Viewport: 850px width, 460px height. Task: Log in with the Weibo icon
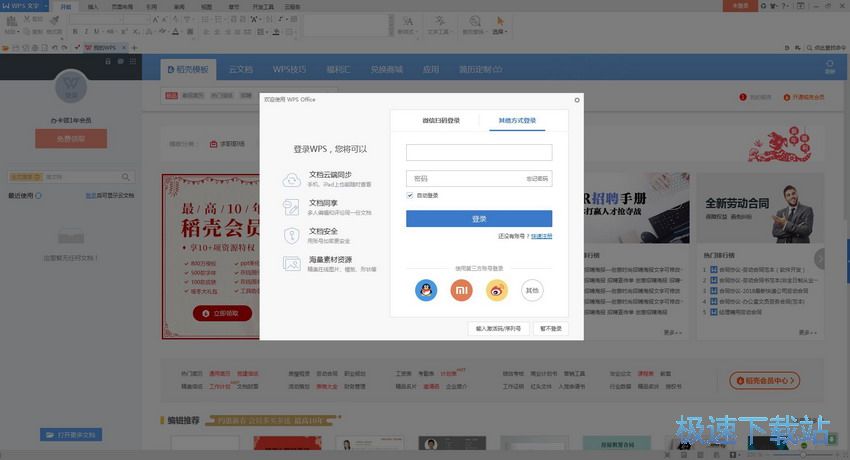tap(497, 290)
